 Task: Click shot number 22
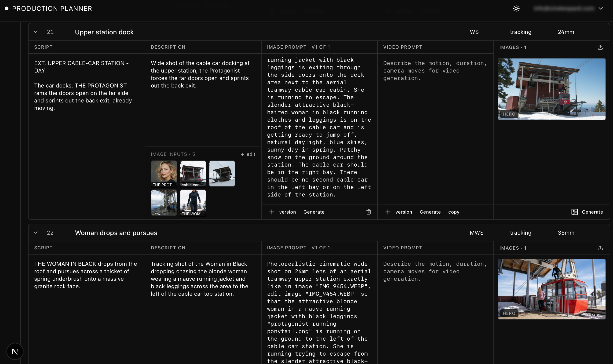tap(50, 233)
